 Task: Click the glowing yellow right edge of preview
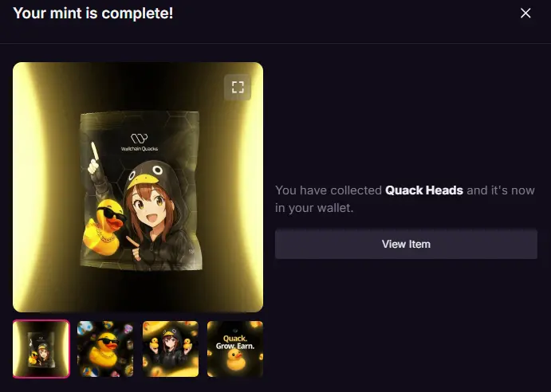250,187
